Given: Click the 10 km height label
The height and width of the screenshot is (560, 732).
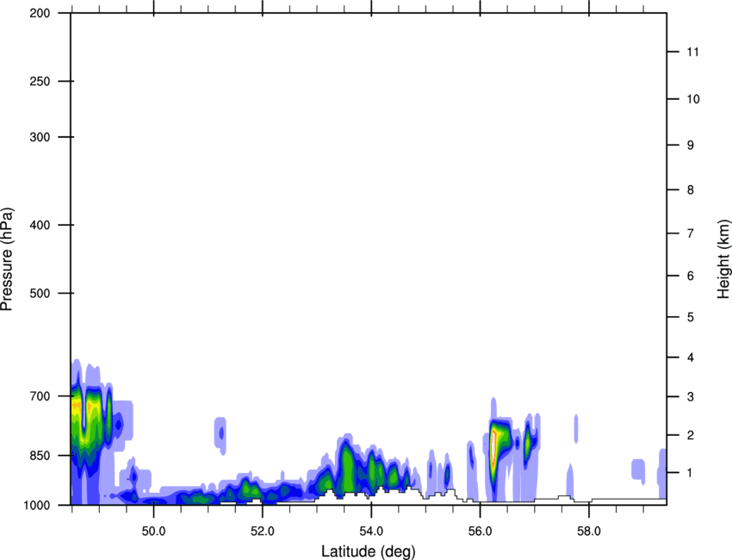Looking at the screenshot, I should pyautogui.click(x=693, y=99).
